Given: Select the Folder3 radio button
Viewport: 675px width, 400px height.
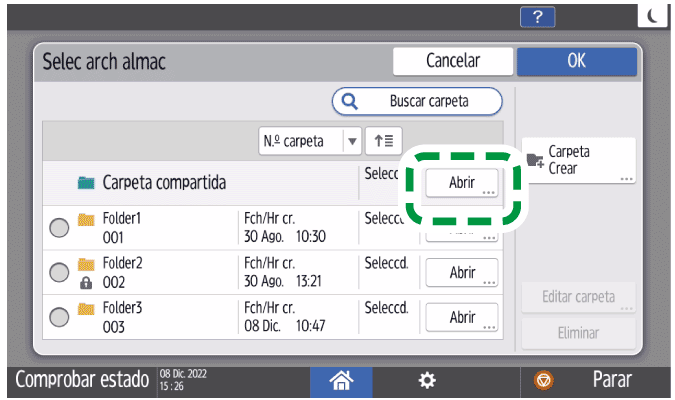Looking at the screenshot, I should coord(59,316).
